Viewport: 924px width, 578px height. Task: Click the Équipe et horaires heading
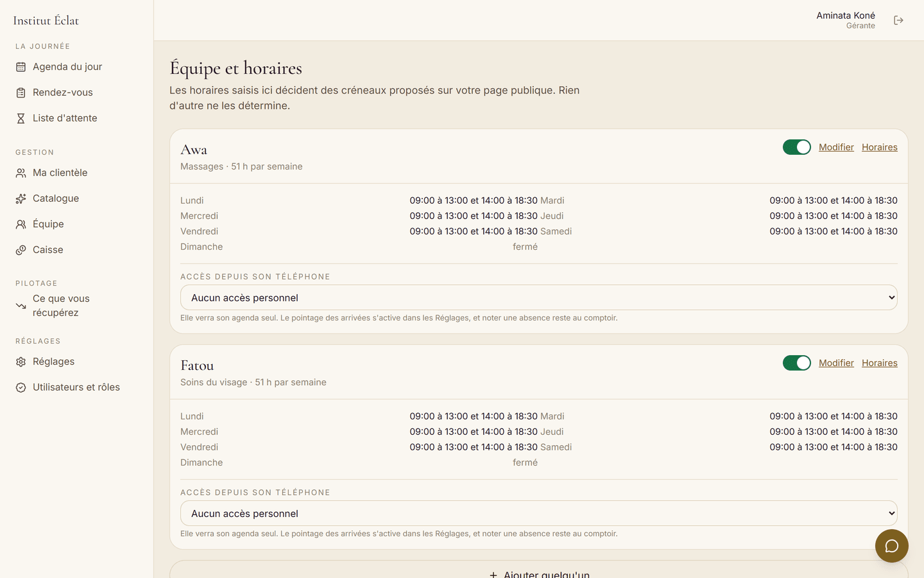(x=235, y=68)
